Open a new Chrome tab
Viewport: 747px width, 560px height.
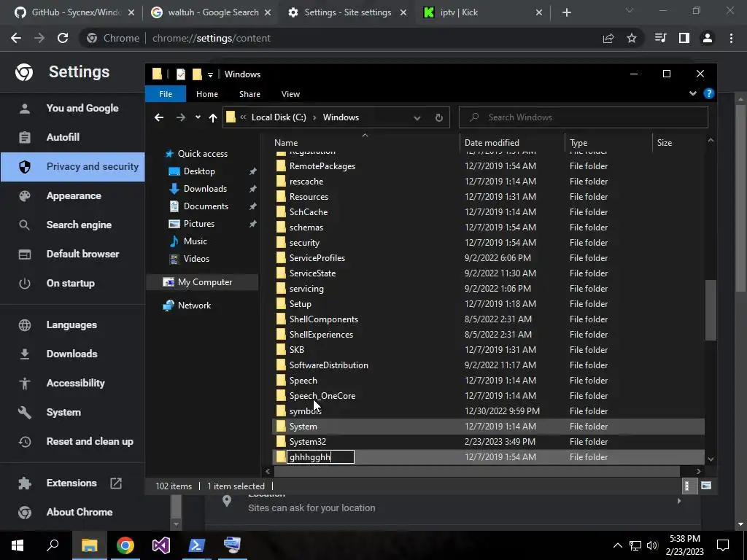pyautogui.click(x=566, y=13)
